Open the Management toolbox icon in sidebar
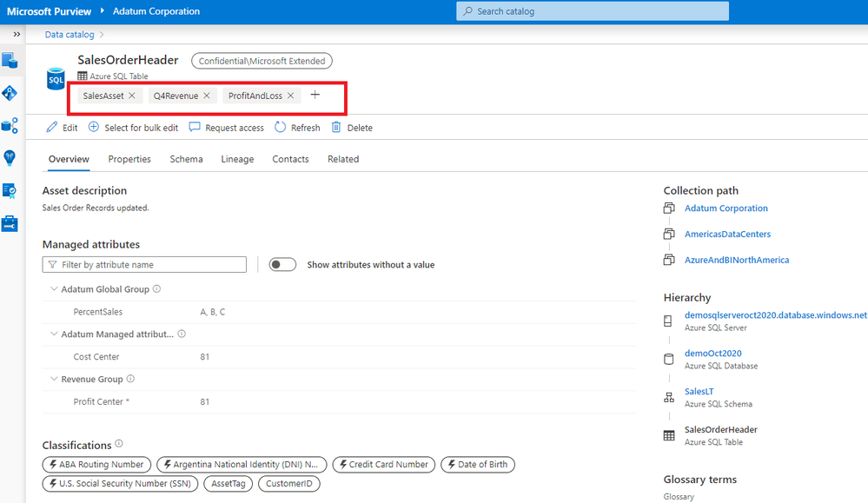Image resolution: width=868 pixels, height=503 pixels. (11, 223)
